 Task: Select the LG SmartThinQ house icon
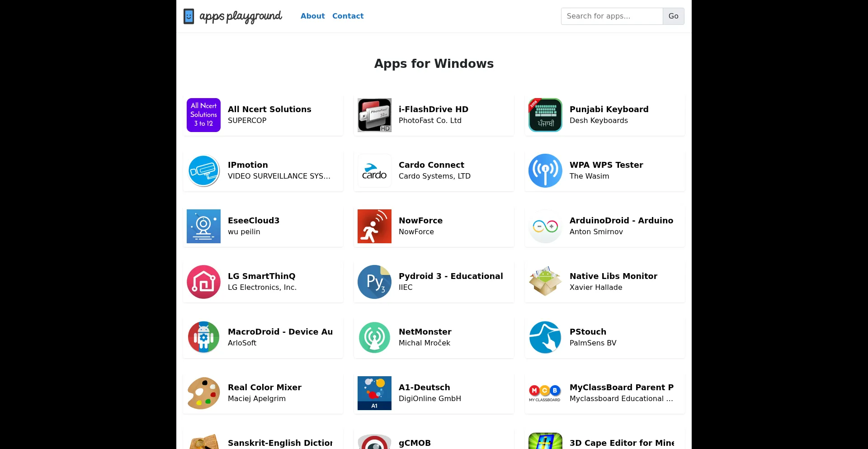point(203,282)
